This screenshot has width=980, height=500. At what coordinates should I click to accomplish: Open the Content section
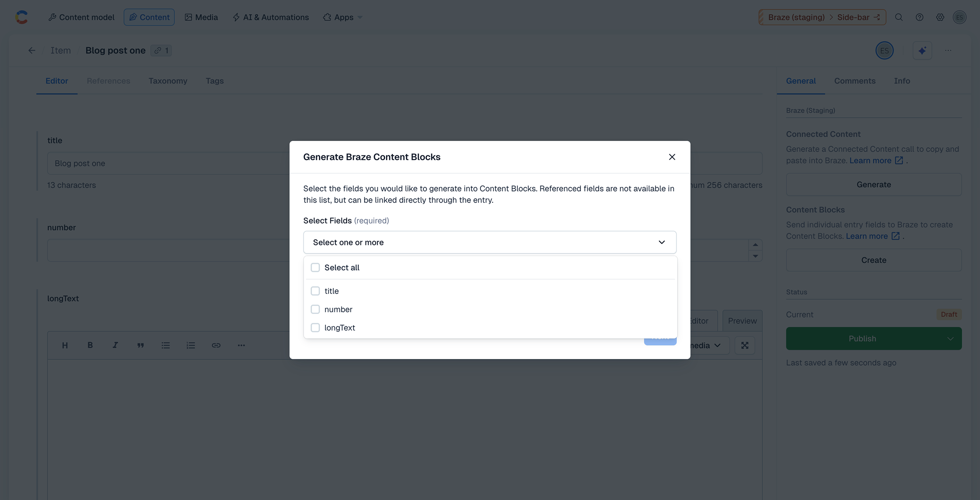pyautogui.click(x=149, y=17)
